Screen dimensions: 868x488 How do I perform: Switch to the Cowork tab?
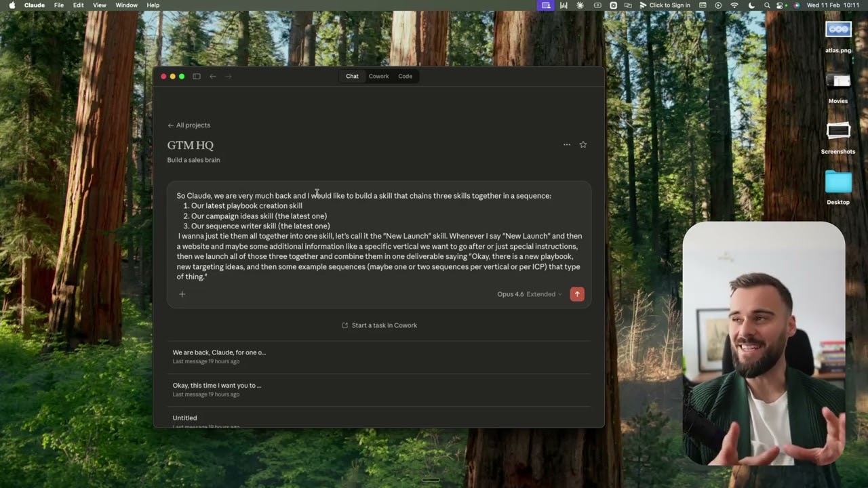[x=378, y=77]
